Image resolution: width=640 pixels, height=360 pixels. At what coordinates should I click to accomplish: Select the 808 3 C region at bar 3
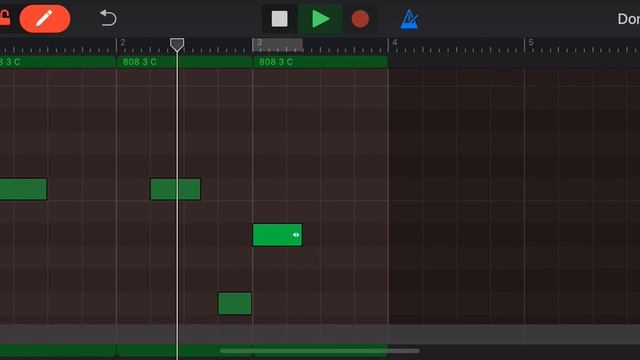(x=320, y=62)
